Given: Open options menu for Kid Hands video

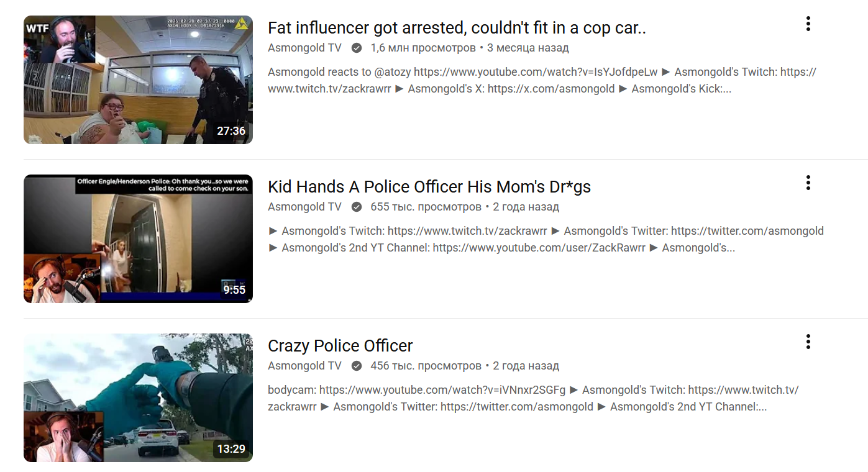Looking at the screenshot, I should tap(808, 183).
